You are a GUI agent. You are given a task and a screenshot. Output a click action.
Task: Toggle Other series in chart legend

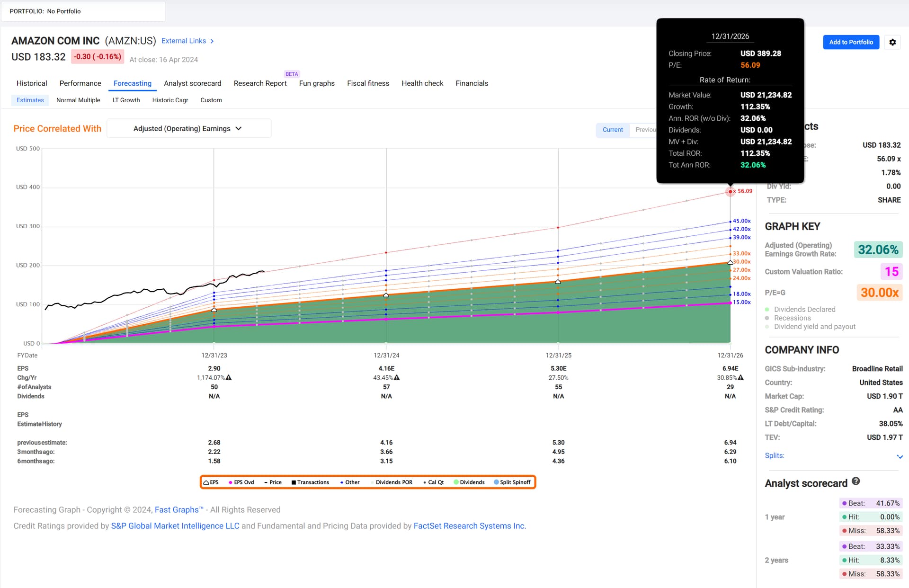(350, 482)
